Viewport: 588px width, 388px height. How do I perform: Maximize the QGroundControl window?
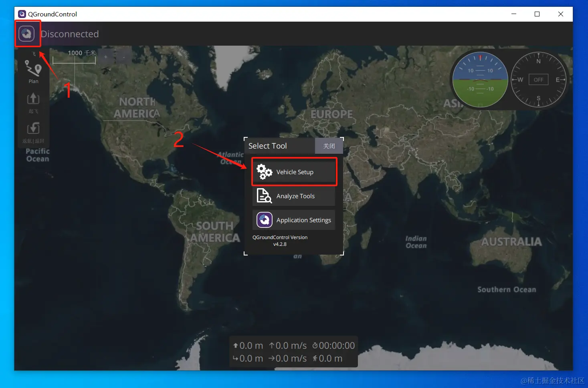[537, 14]
